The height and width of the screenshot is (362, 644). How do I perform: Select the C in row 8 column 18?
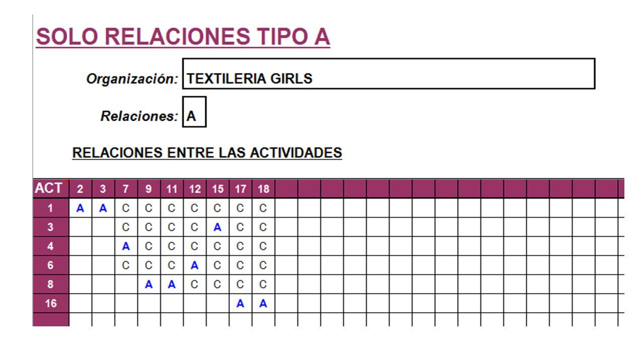[263, 285]
